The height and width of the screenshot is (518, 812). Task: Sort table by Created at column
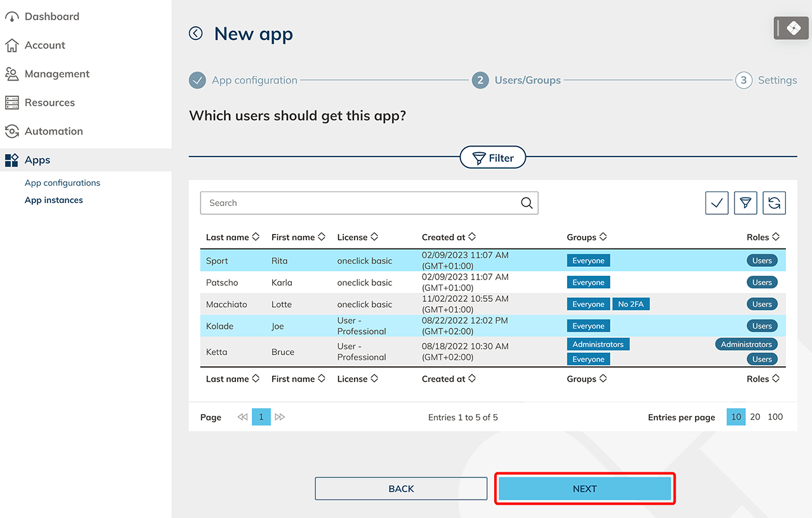pos(449,237)
